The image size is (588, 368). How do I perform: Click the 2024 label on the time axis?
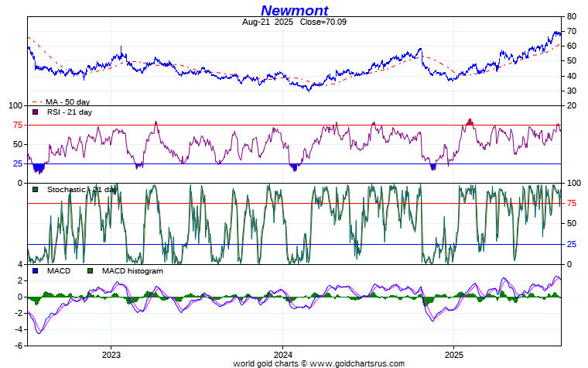click(282, 353)
